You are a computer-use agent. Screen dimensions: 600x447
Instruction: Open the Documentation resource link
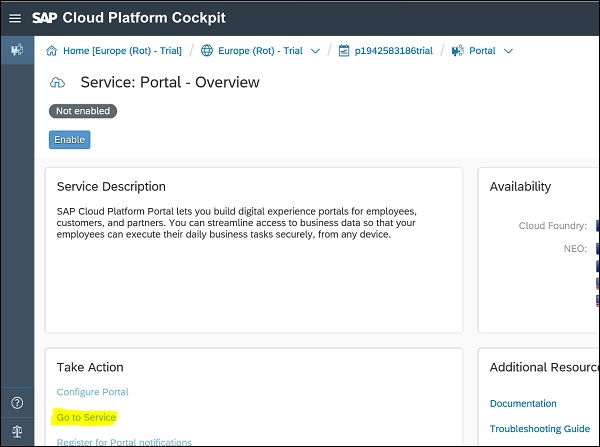pos(523,404)
